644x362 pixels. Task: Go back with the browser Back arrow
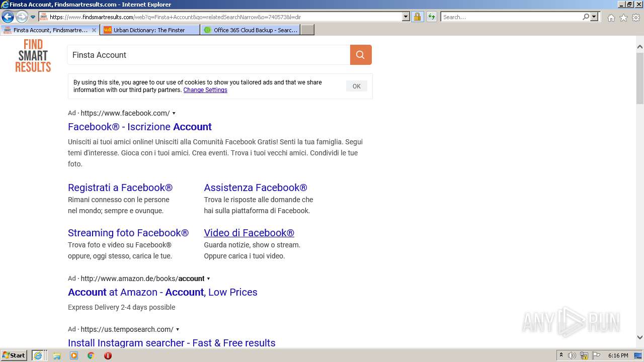tap(8, 17)
